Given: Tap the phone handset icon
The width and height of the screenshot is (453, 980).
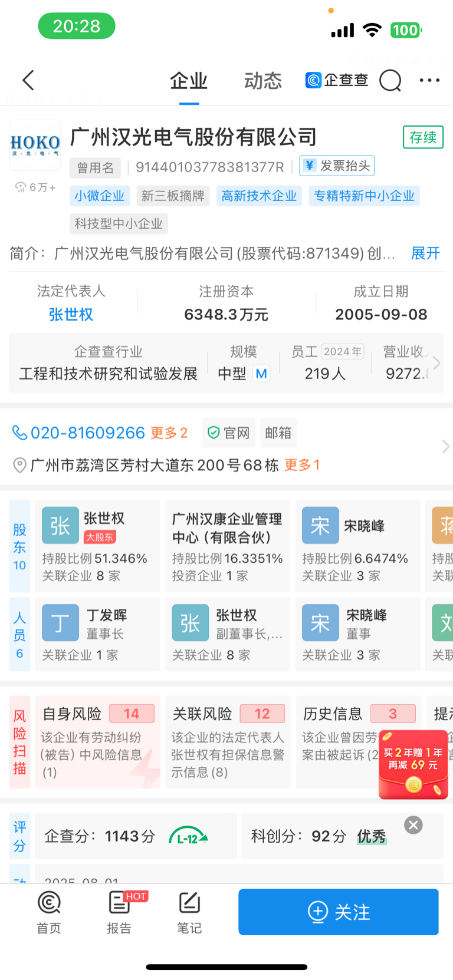Looking at the screenshot, I should pyautogui.click(x=19, y=433).
